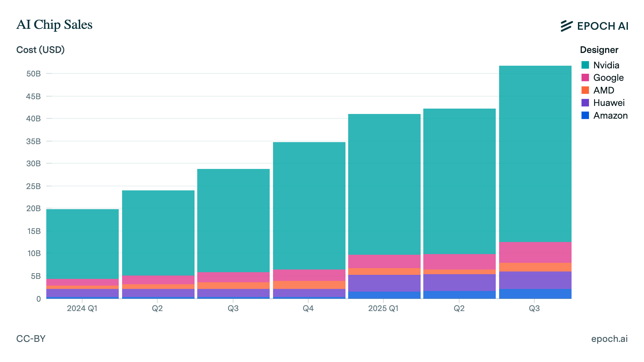Click the Cost (USD) axis title
Screen dimensions: 644x362
tap(40, 50)
